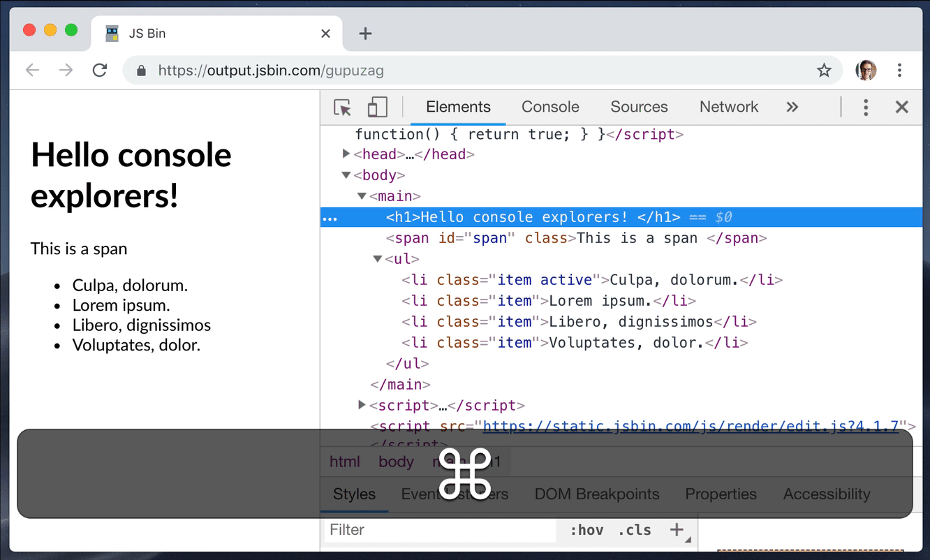Image resolution: width=930 pixels, height=560 pixels.
Task: Toggle the device toolbar icon
Action: click(x=377, y=107)
